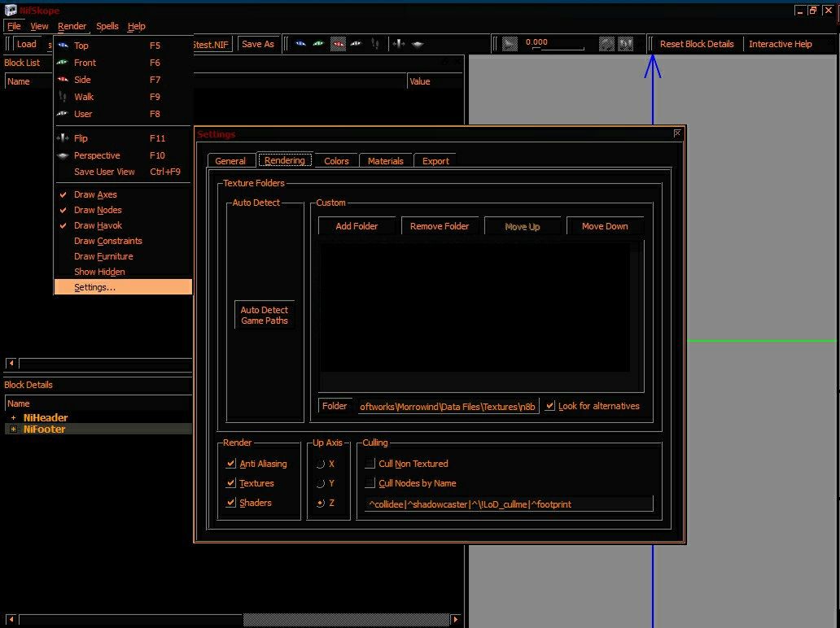Click the Flip view toolbar icon
This screenshot has height=628, width=840.
click(399, 44)
